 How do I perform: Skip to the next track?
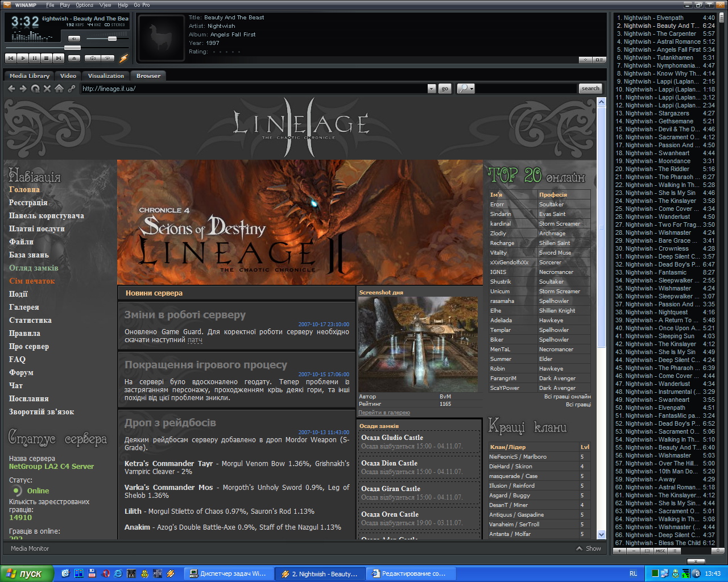pyautogui.click(x=58, y=58)
